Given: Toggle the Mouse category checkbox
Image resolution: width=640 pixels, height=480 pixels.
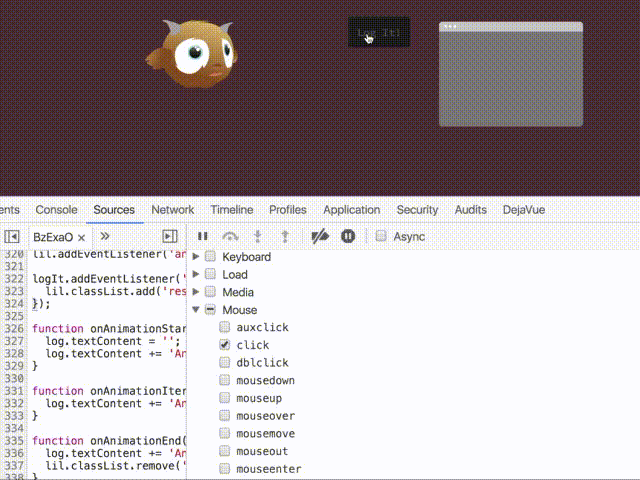Looking at the screenshot, I should (210, 309).
